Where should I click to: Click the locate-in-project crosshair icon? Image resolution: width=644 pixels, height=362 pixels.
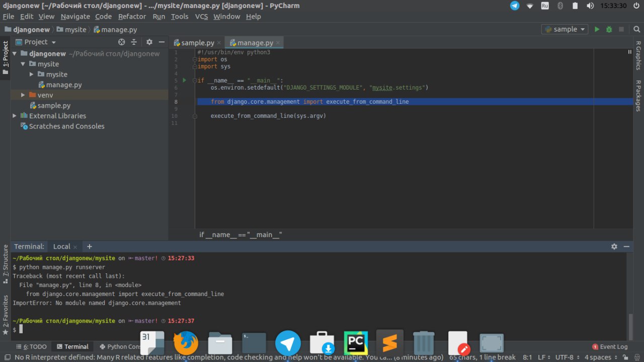(x=121, y=42)
